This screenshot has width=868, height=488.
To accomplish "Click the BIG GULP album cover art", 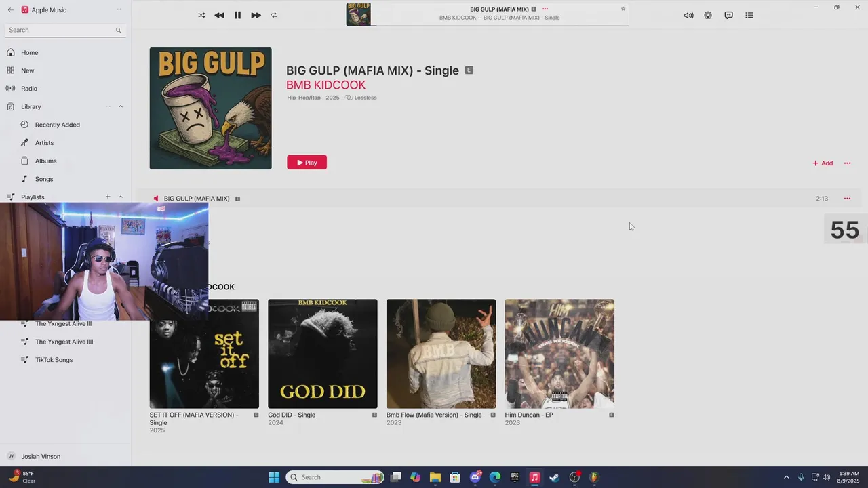I will pos(210,108).
